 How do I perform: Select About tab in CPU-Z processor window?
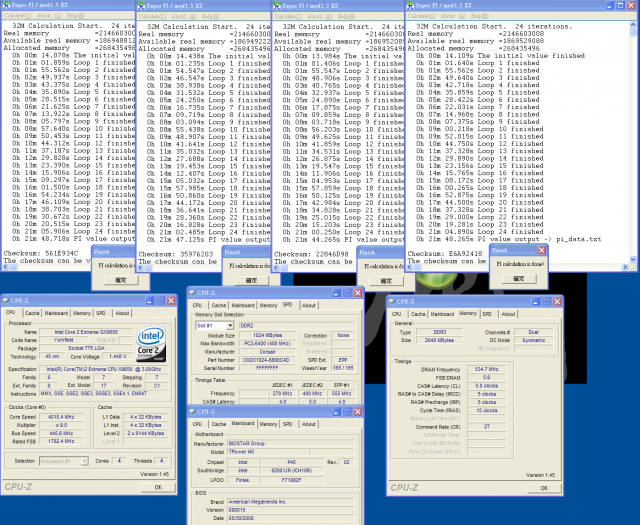click(x=122, y=313)
